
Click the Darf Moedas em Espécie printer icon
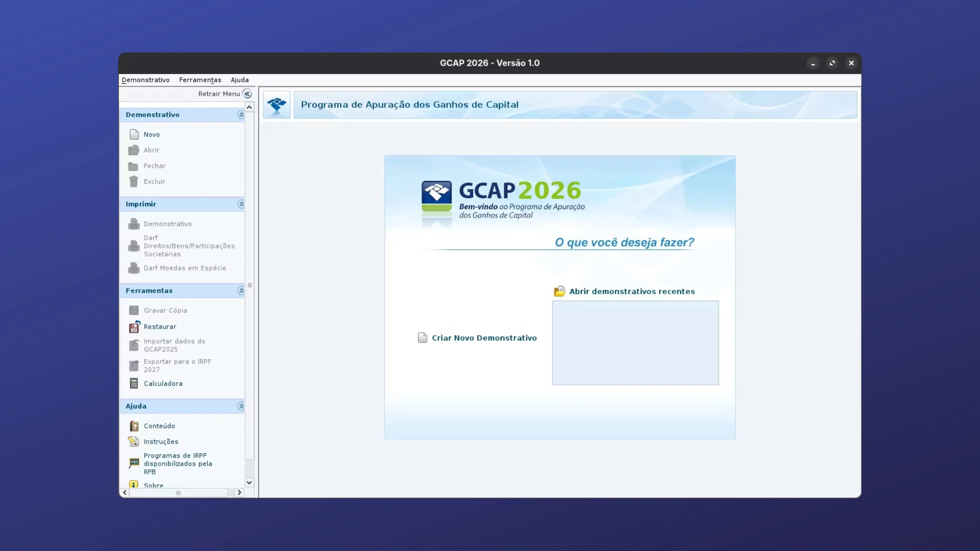[134, 268]
